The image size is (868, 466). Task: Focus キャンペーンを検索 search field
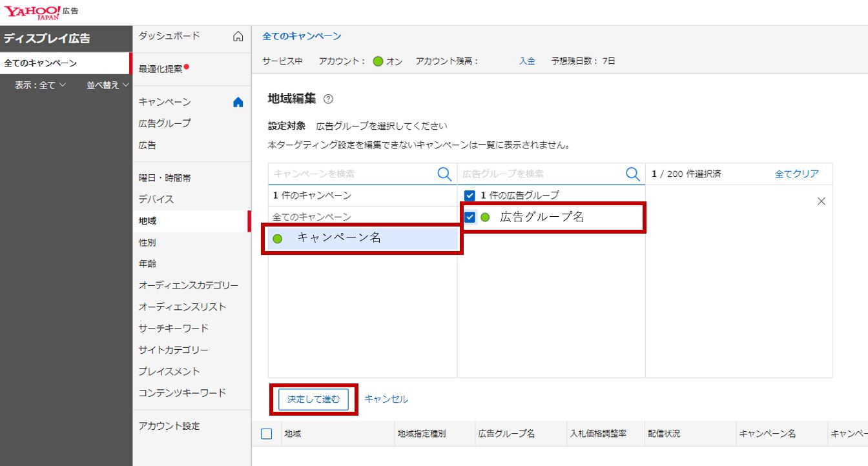(x=353, y=174)
